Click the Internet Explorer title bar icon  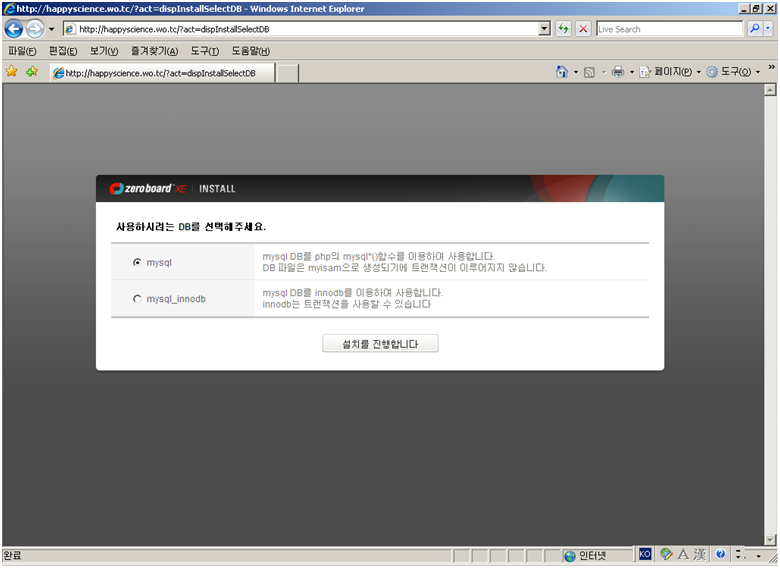pyautogui.click(x=9, y=8)
